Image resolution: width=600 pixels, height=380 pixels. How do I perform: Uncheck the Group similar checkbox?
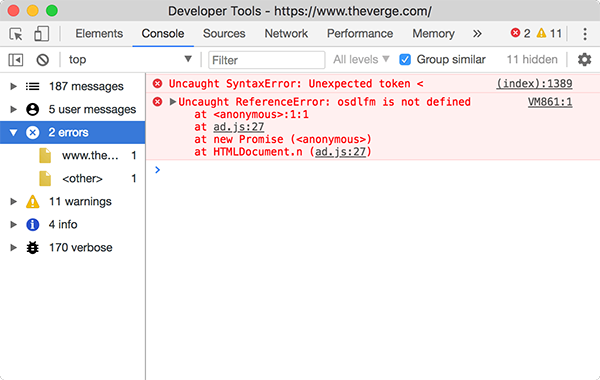(405, 60)
